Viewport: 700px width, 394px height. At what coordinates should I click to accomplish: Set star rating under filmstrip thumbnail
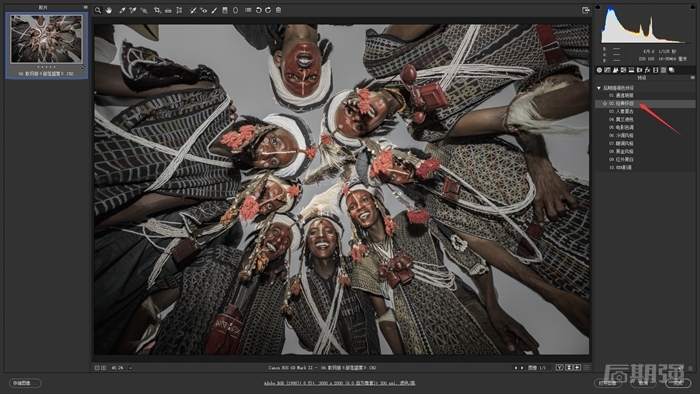click(46, 67)
